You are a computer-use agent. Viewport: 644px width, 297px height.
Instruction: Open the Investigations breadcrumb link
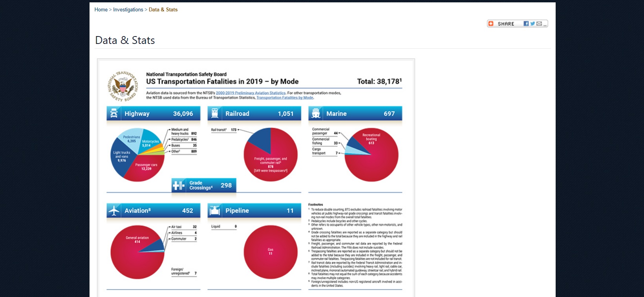tap(128, 10)
